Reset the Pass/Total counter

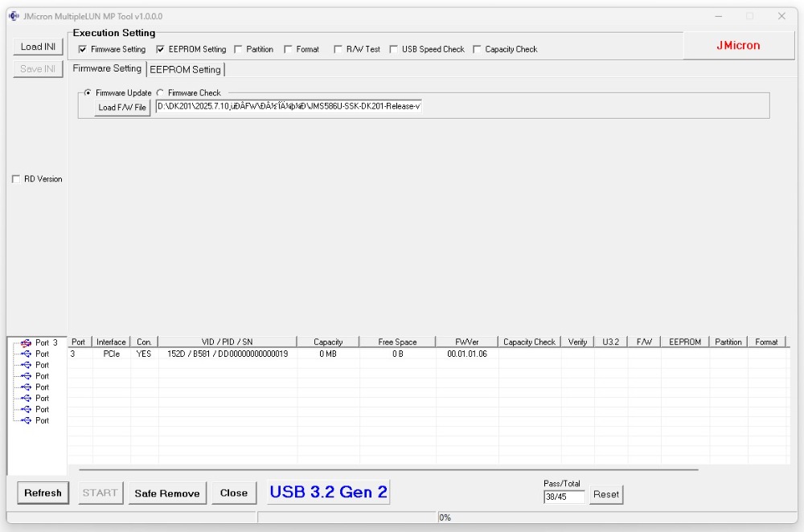coord(605,495)
